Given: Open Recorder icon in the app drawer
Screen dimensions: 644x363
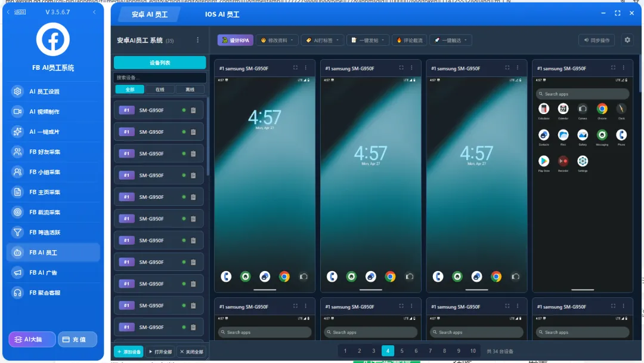Looking at the screenshot, I should pyautogui.click(x=563, y=161).
